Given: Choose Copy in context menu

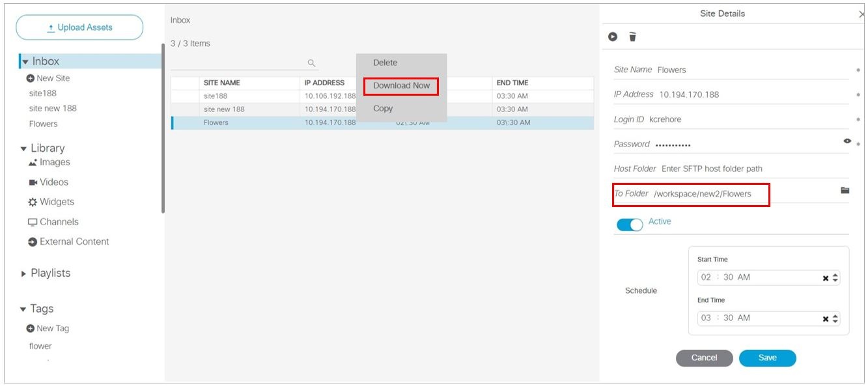Looking at the screenshot, I should pos(383,109).
